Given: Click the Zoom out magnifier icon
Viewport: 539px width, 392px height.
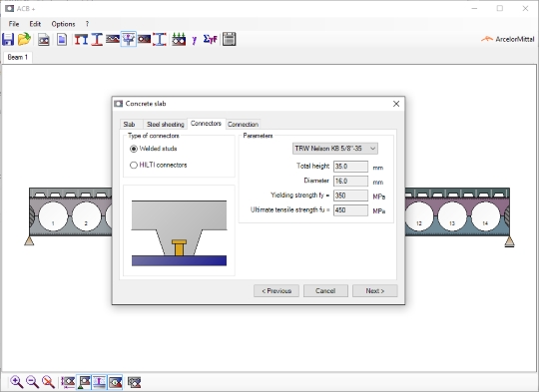Looking at the screenshot, I should (x=32, y=382).
